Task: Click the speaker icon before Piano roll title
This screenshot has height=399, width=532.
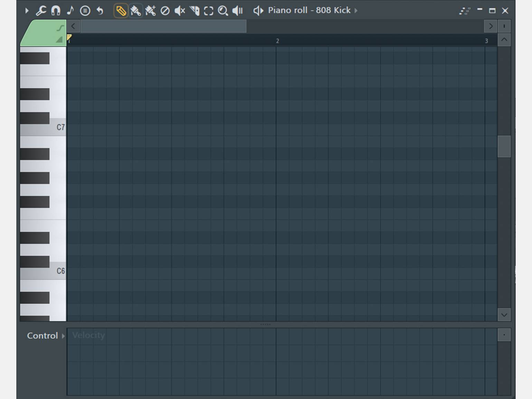Action: (258, 11)
